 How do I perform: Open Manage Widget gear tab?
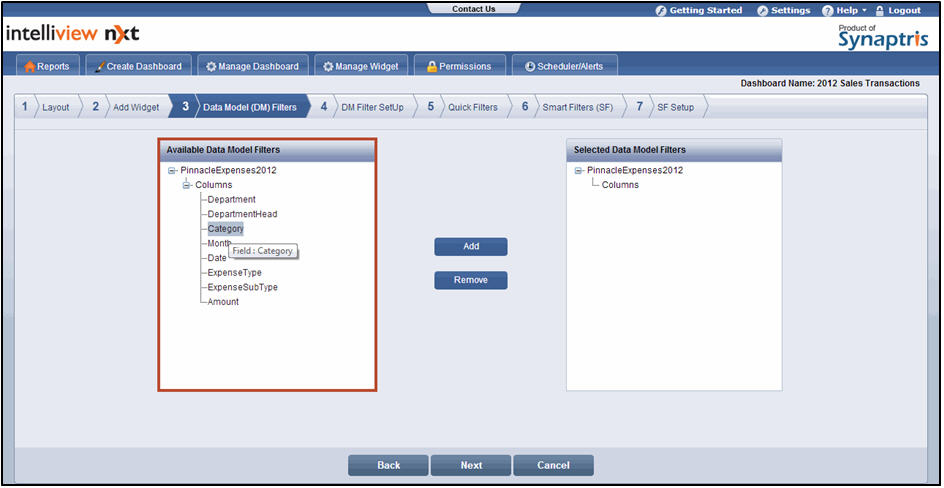tap(360, 66)
